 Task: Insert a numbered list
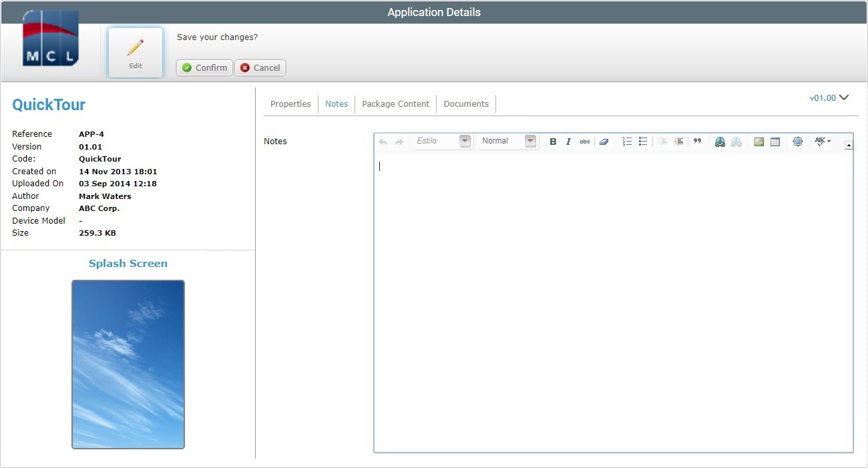pos(626,142)
